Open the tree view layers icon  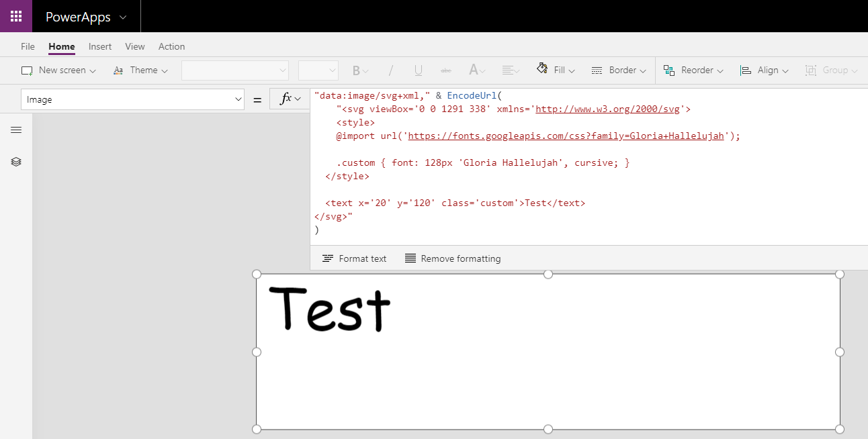click(16, 162)
